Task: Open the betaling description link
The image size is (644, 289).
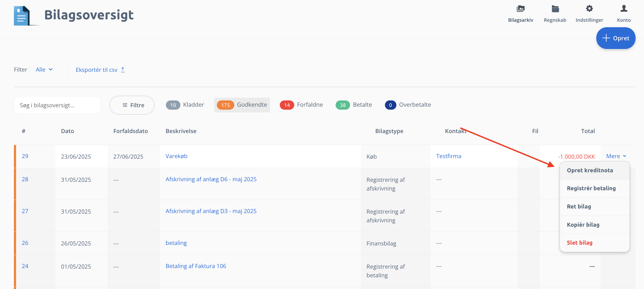Action: [176, 243]
